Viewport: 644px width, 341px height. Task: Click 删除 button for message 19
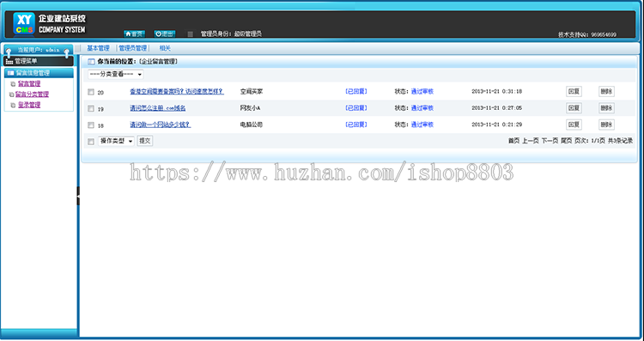[x=606, y=108]
